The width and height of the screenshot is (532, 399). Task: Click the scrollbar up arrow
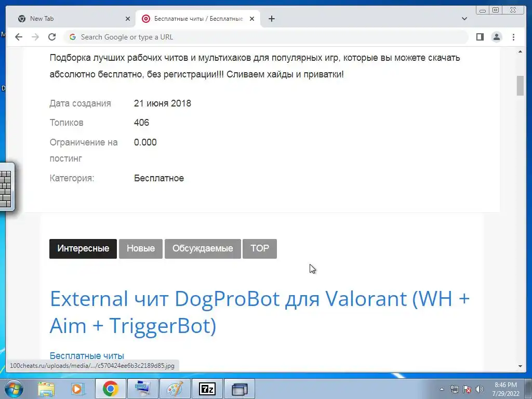point(520,51)
